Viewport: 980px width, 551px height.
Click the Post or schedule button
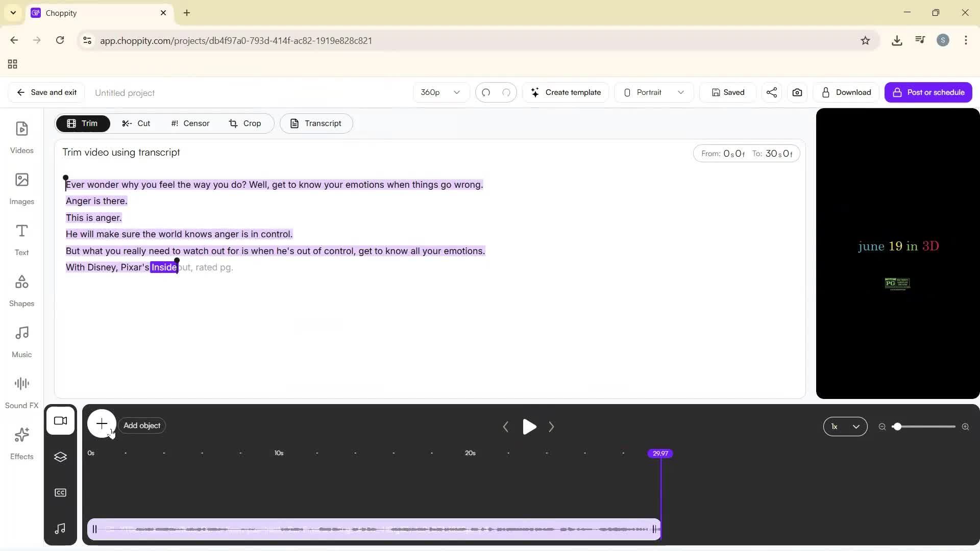929,92
